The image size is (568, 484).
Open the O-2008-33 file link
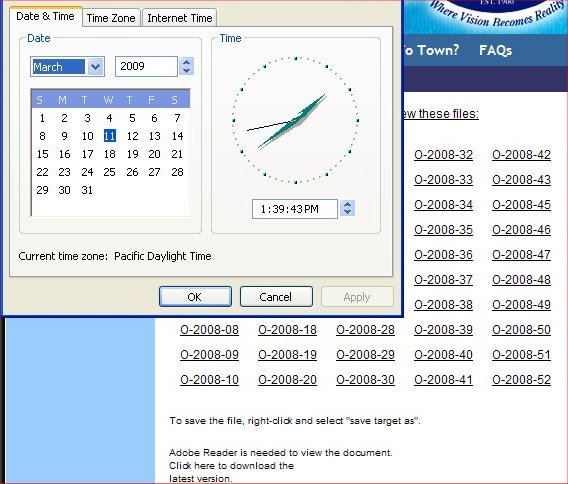pos(443,180)
